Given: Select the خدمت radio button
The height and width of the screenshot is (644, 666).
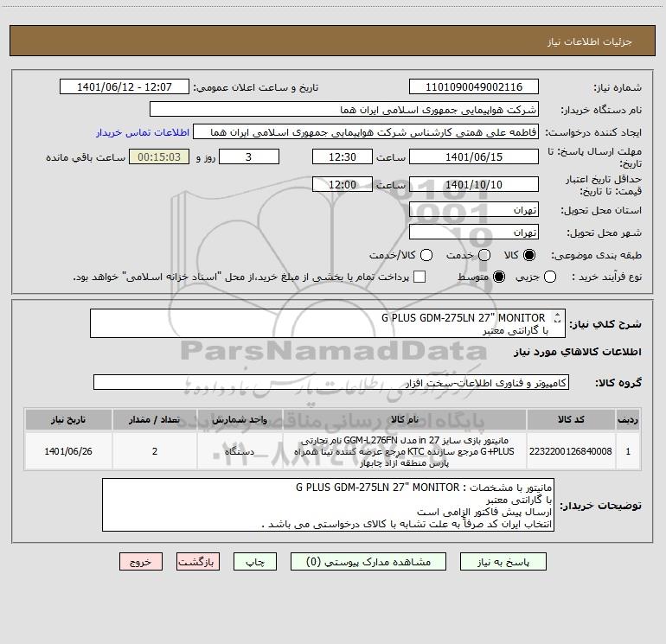Looking at the screenshot, I should point(484,255).
